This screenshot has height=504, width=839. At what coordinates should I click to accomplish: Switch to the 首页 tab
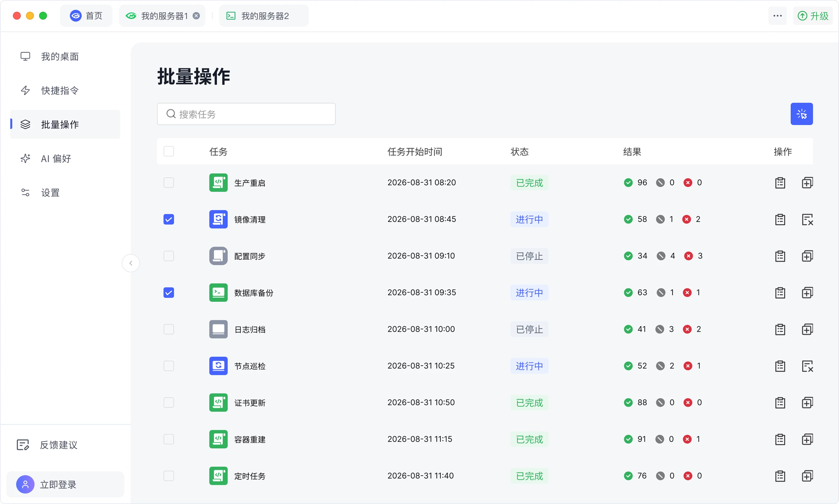[86, 16]
